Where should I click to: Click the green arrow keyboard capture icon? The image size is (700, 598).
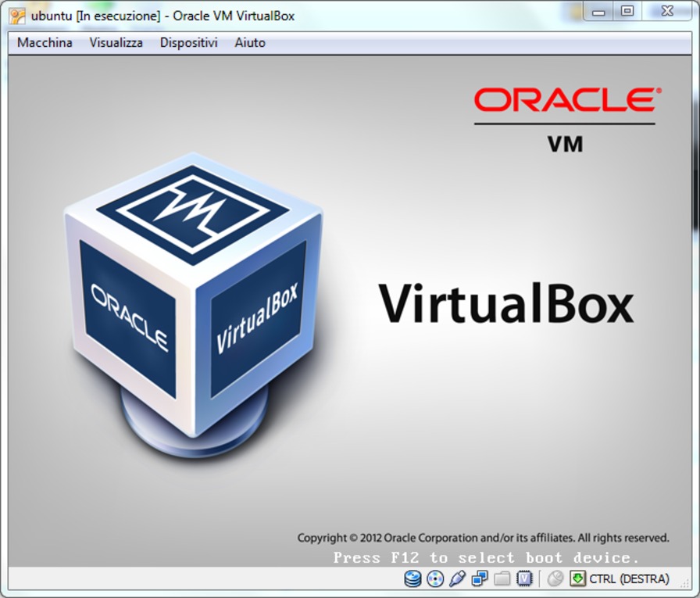click(577, 578)
